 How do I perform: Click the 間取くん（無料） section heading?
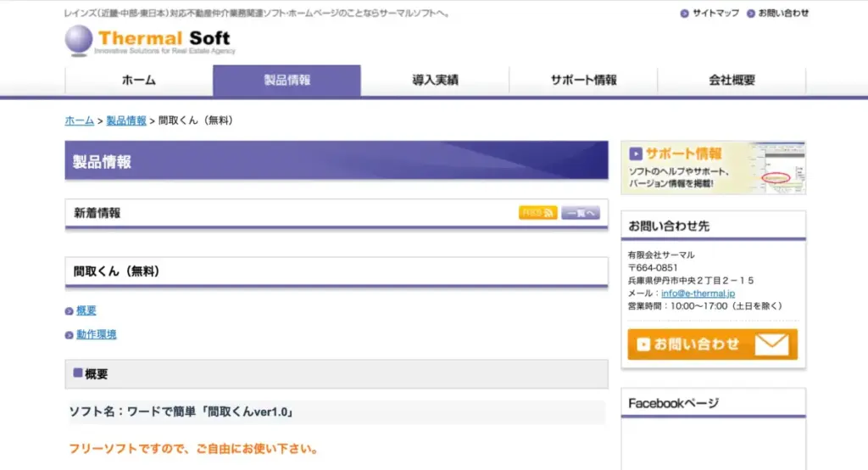tap(116, 271)
